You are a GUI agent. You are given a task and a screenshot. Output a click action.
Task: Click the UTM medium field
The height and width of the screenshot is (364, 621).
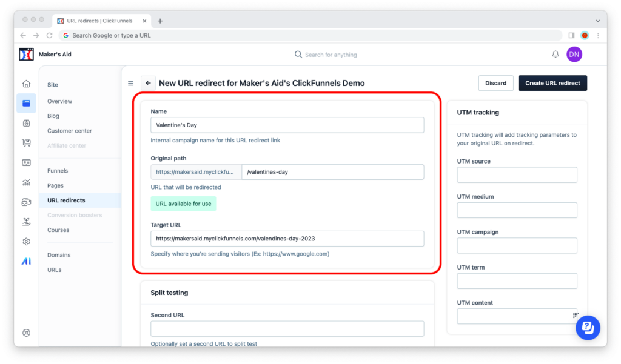pos(517,210)
